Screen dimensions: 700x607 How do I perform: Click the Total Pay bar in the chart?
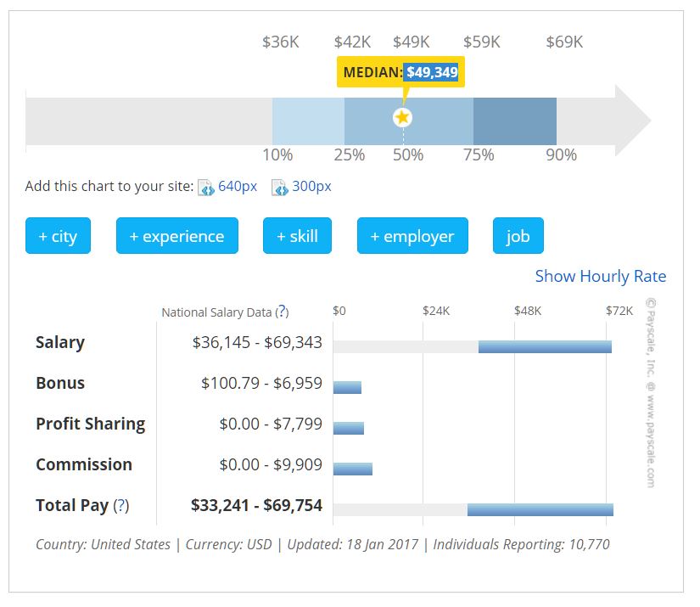coord(540,509)
